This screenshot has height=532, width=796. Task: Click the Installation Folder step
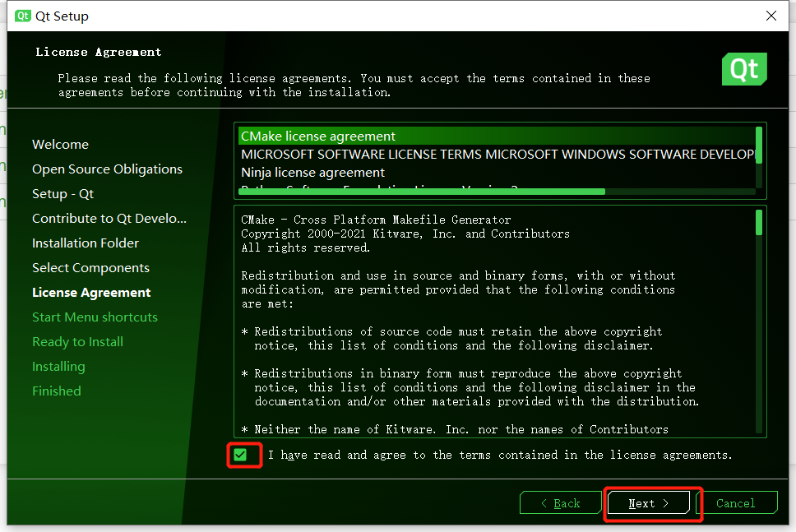coord(86,243)
